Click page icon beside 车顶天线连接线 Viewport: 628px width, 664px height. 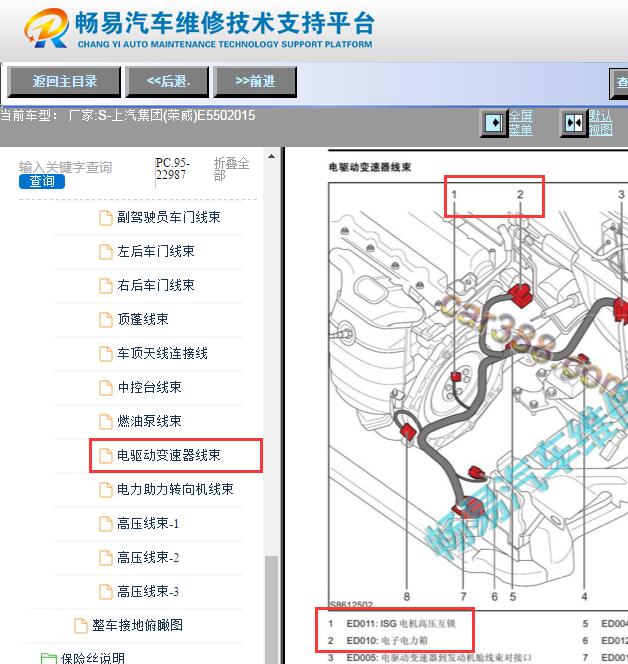105,354
